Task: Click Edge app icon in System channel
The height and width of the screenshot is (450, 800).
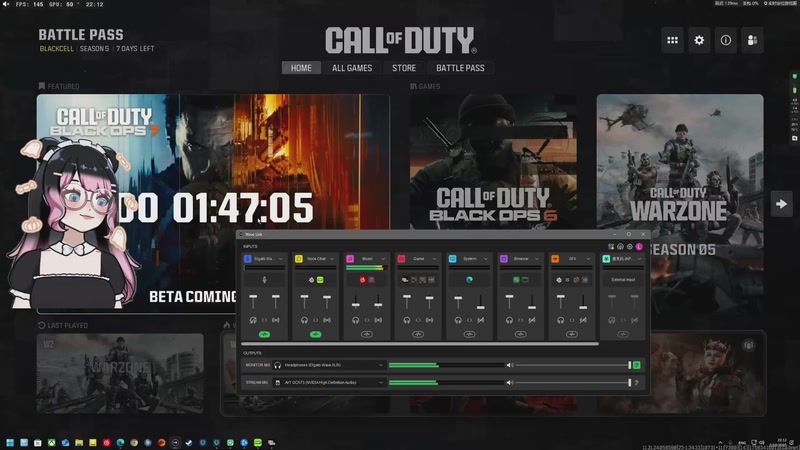Action: (469, 280)
